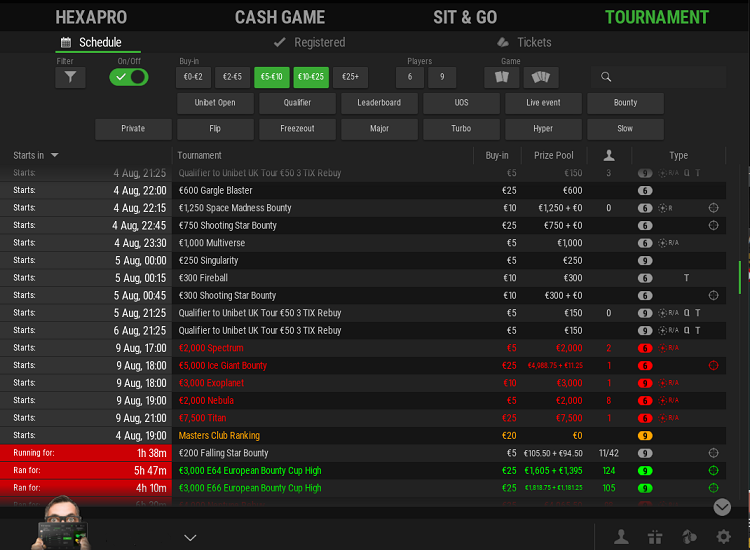
Task: Filter by 6 players tables
Action: 410,77
